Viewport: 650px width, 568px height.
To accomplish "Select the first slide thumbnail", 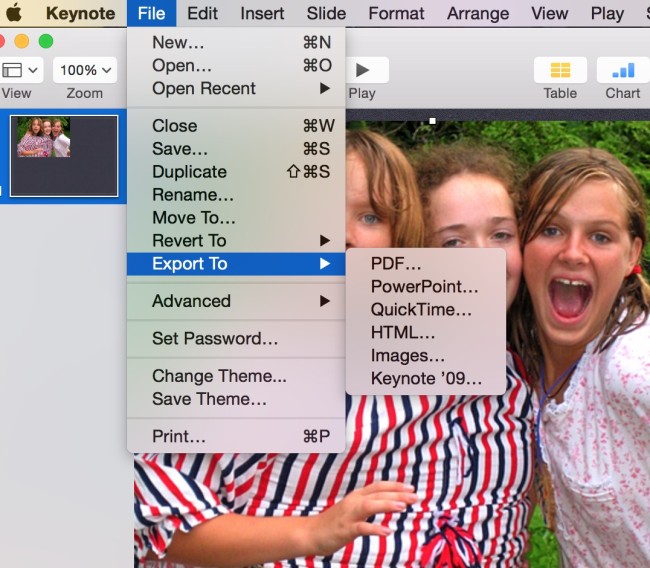I will pyautogui.click(x=64, y=155).
